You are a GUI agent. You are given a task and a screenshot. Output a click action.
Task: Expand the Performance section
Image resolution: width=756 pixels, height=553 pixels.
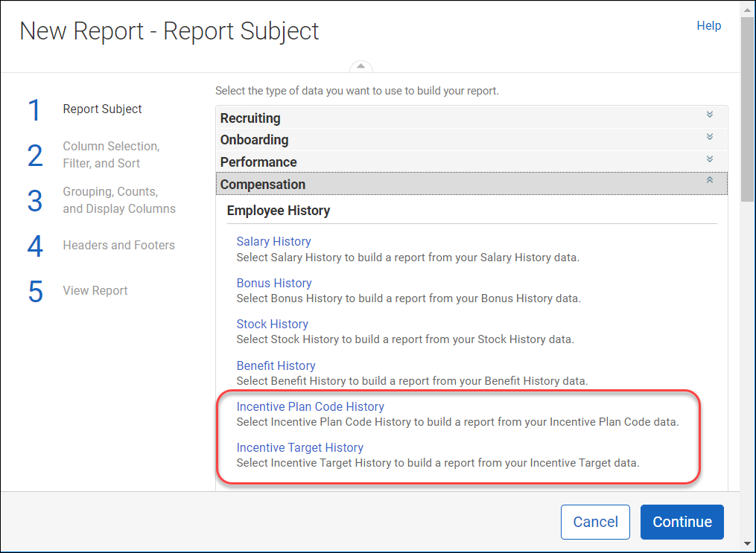[x=708, y=159]
